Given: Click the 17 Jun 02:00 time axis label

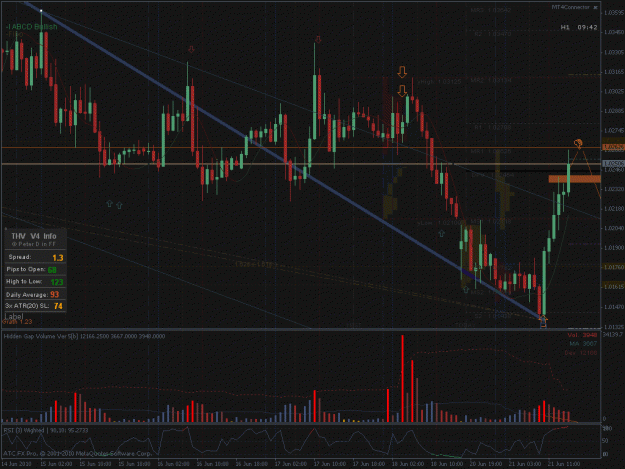Looking at the screenshot, I should 291,464.
